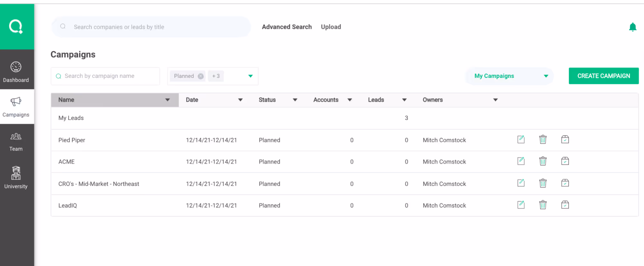Image resolution: width=644 pixels, height=266 pixels.
Task: Click the magnifier icon in top search bar
Action: coord(63,26)
